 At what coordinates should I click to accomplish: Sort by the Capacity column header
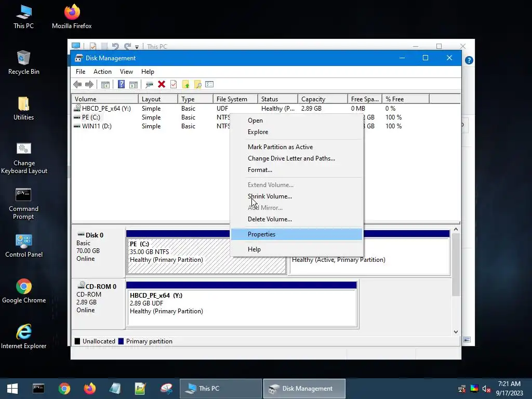click(x=323, y=99)
